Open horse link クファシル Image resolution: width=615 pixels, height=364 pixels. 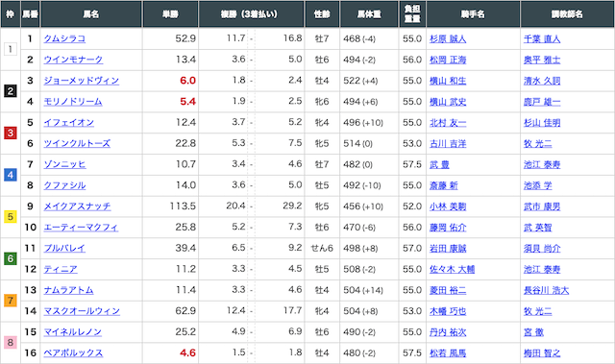click(64, 185)
